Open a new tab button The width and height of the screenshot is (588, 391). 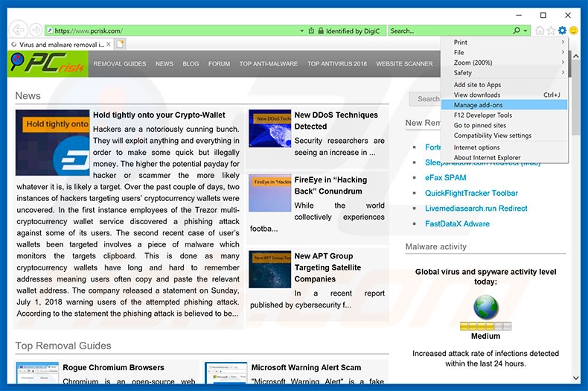click(121, 44)
